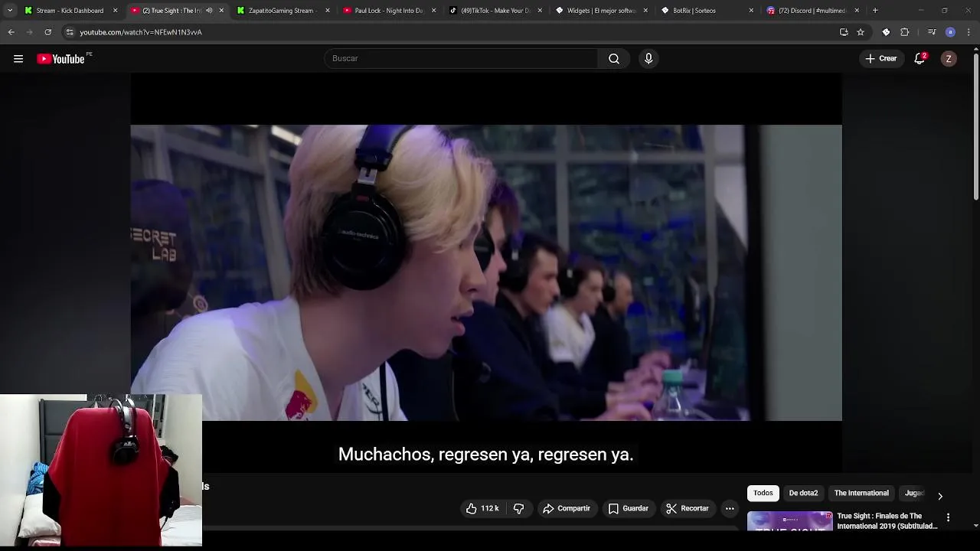Close the BotRix Sorteos tab

(x=751, y=11)
